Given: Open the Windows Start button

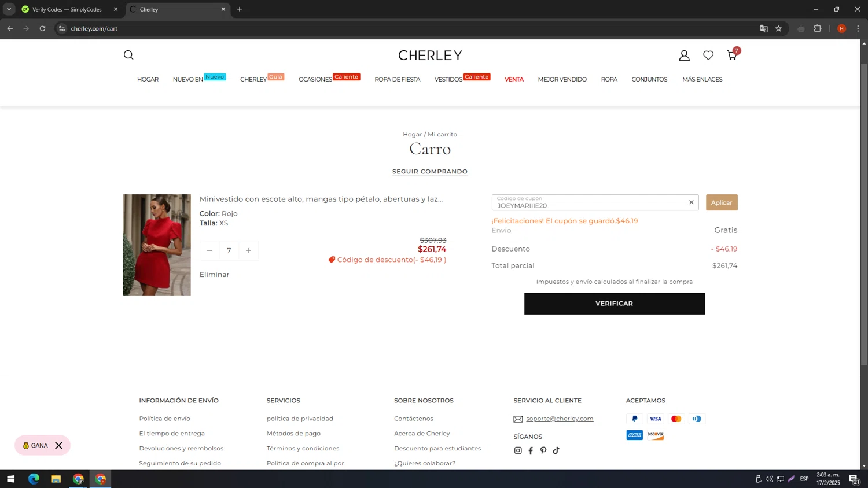Looking at the screenshot, I should [x=10, y=479].
